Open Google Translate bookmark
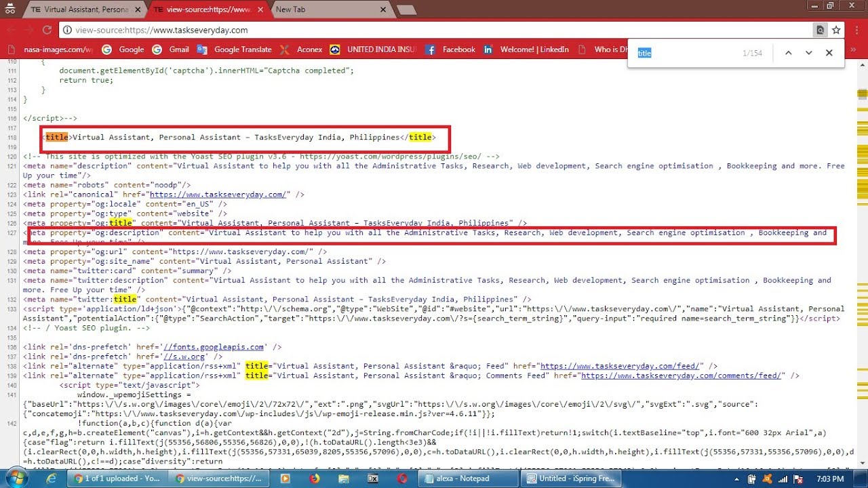This screenshot has height=488, width=868. coord(235,49)
